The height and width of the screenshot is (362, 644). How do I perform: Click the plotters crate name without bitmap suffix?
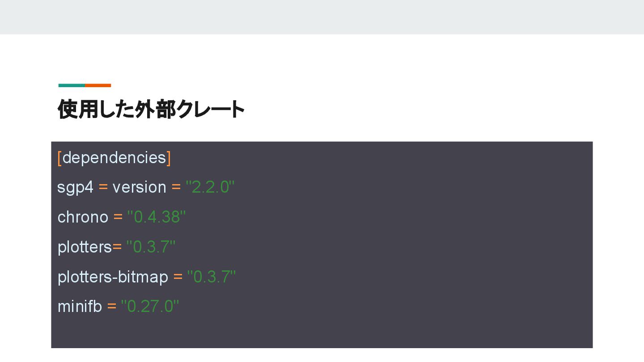[x=85, y=247]
